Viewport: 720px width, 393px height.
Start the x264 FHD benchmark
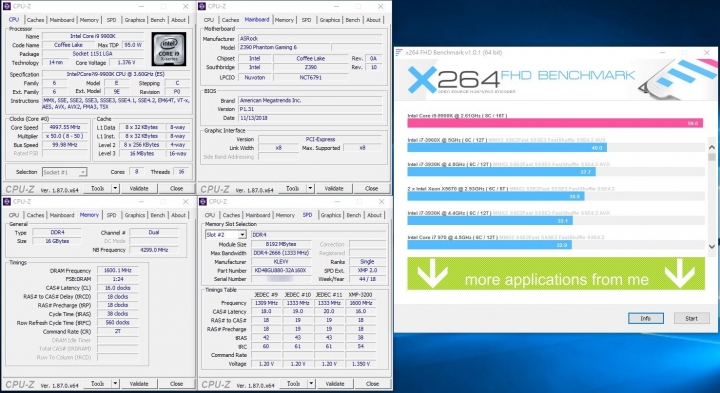pyautogui.click(x=691, y=318)
